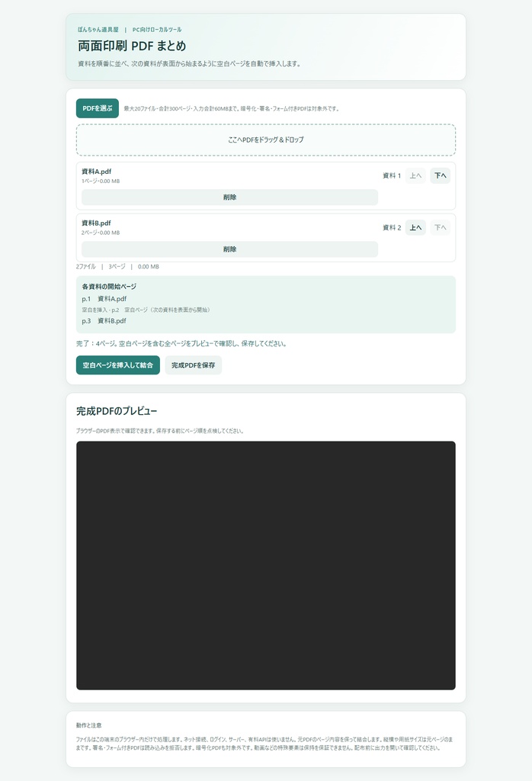Click the p.1 資料A.pdf start page row
532x781 pixels.
coord(104,299)
